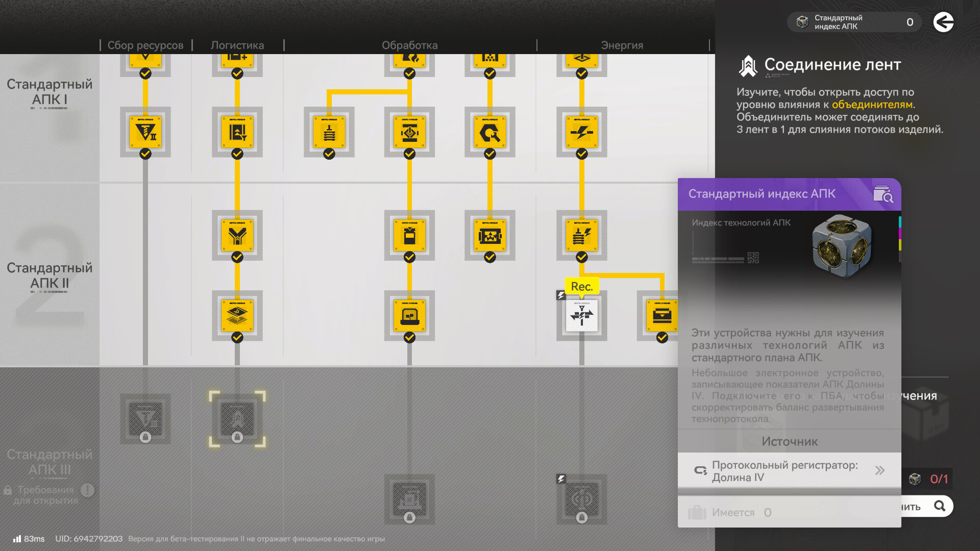Select the Y-shaped splitter logistics node
Screen dimensions: 980x551
(x=237, y=235)
